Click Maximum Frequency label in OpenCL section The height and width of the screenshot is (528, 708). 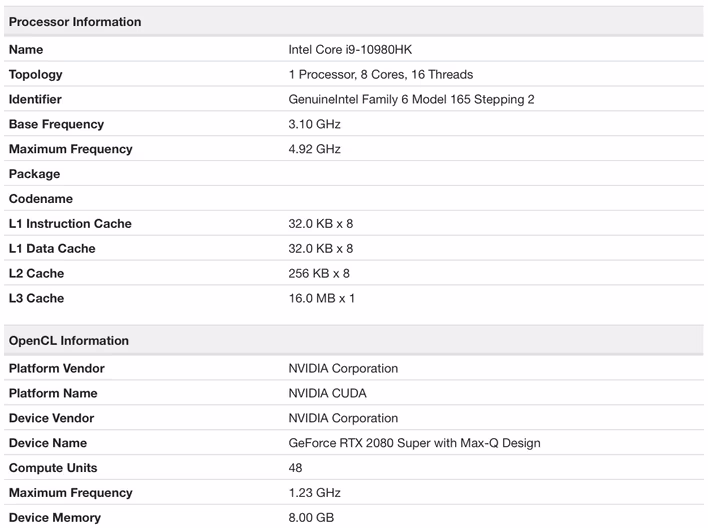70,493
